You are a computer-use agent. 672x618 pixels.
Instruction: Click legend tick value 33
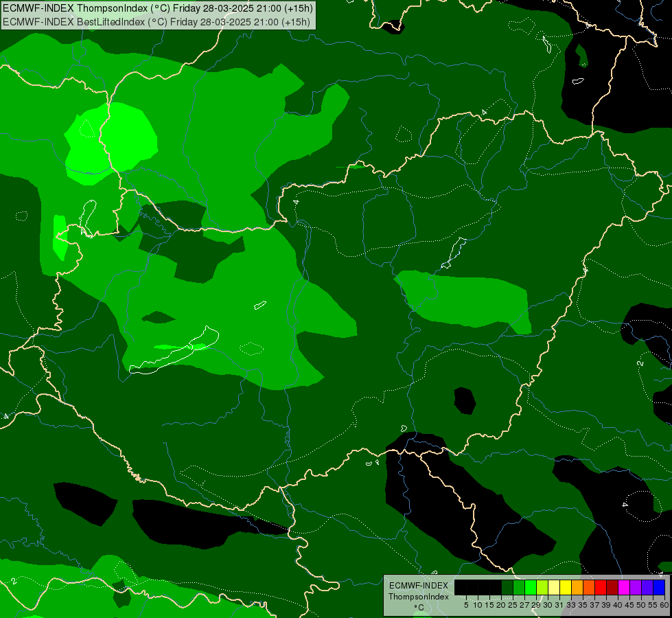(571, 605)
